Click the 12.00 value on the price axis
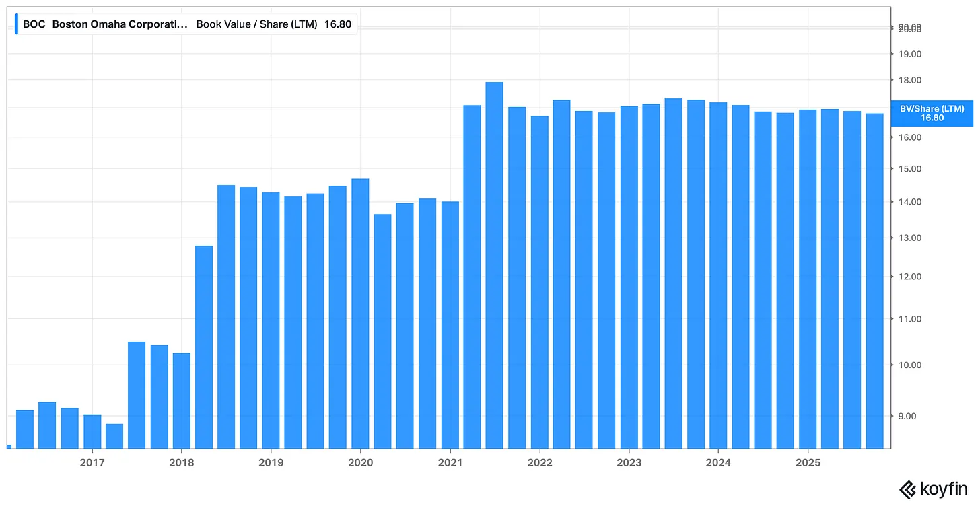This screenshot has width=980, height=506. [911, 277]
